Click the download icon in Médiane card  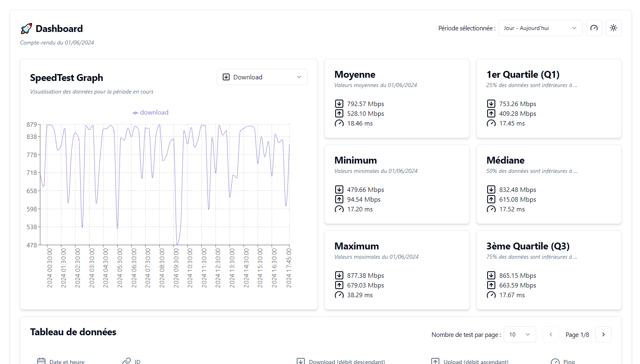[x=491, y=189]
